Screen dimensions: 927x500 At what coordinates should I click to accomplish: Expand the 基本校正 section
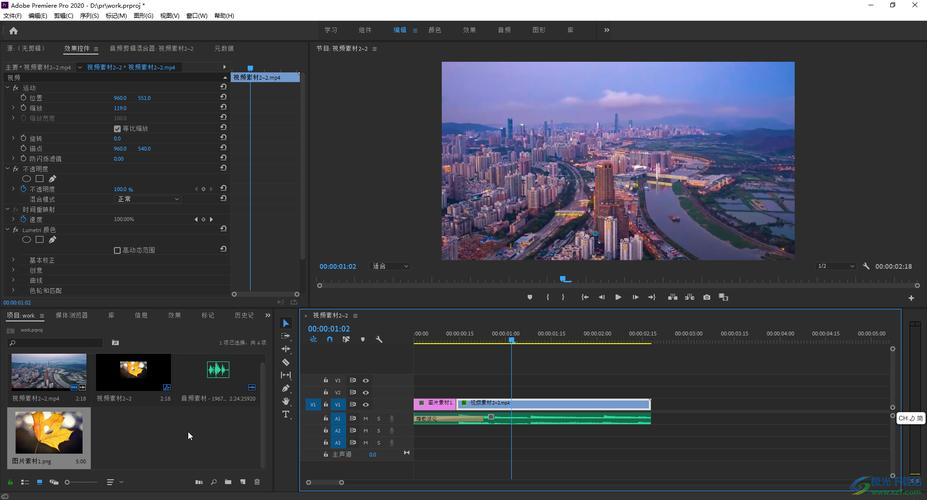point(14,260)
